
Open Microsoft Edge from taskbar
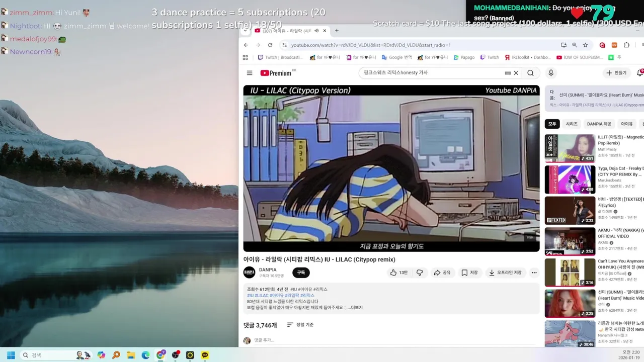click(145, 355)
